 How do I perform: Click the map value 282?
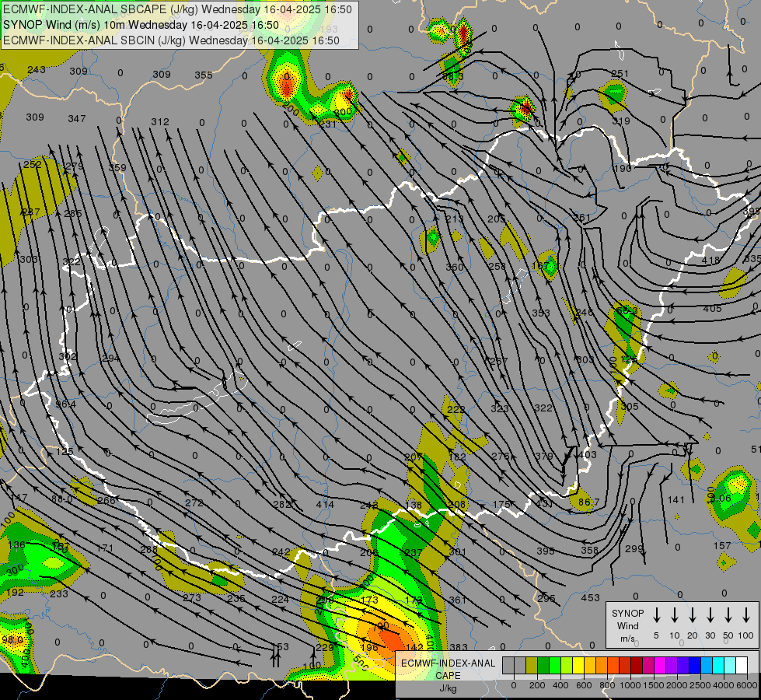pyautogui.click(x=282, y=504)
